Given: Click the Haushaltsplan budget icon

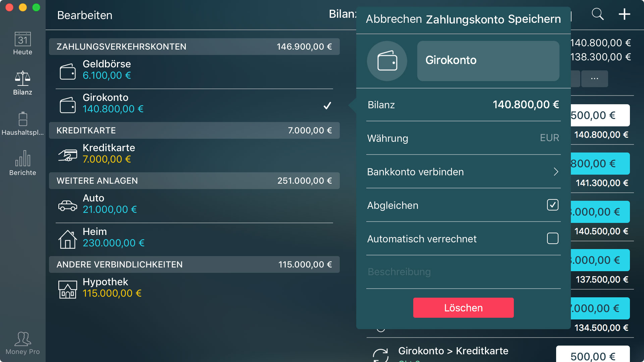Looking at the screenshot, I should (x=22, y=122).
